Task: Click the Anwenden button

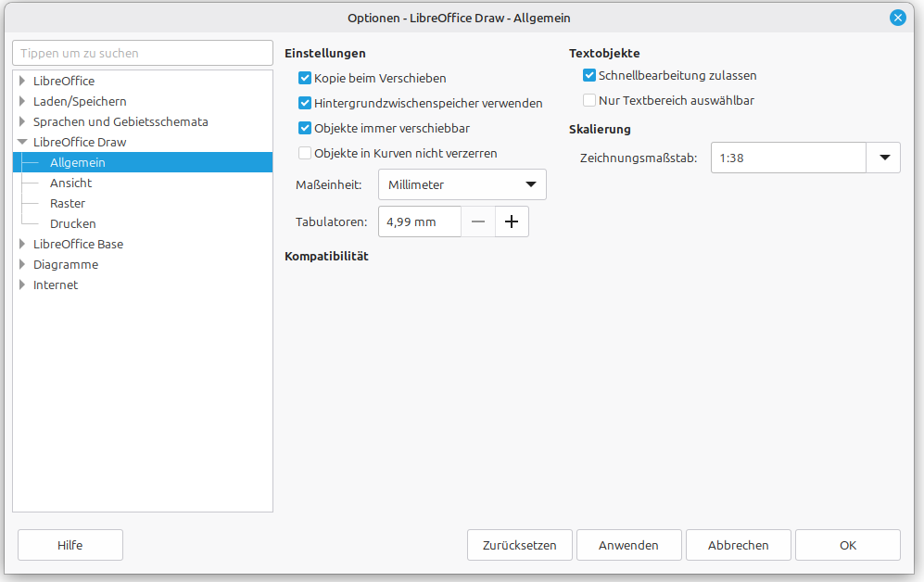Action: [x=628, y=545]
